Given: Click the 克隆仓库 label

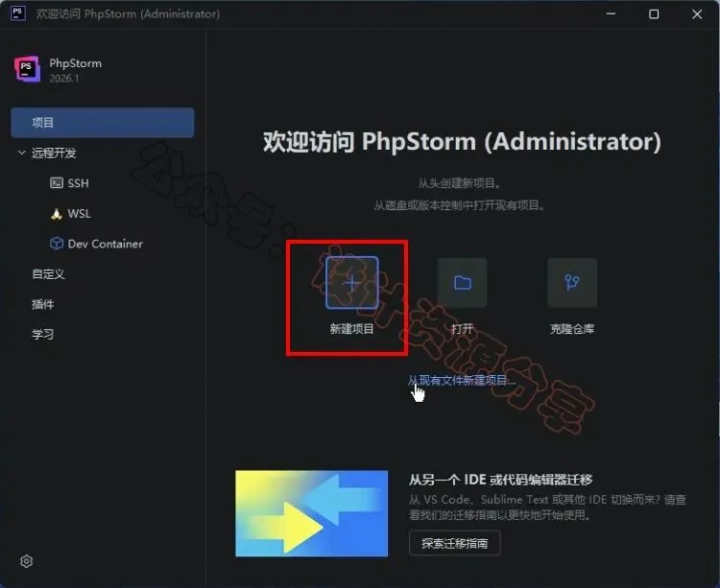Looking at the screenshot, I should 572,328.
